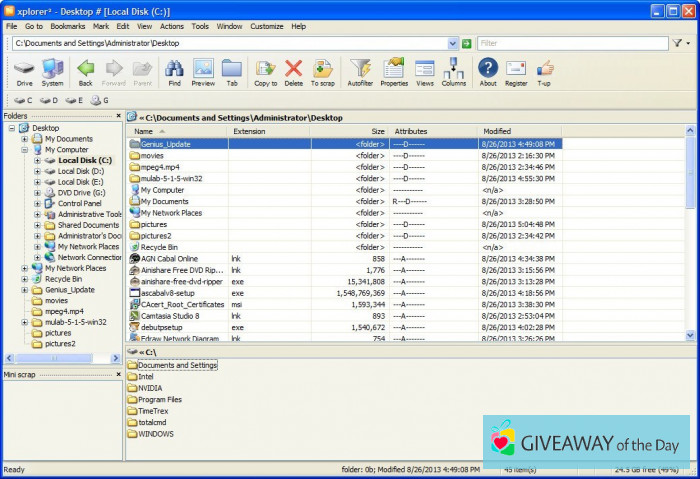Click the Drive toolbar icon
Viewport: 700px width, 479px height.
tap(24, 70)
